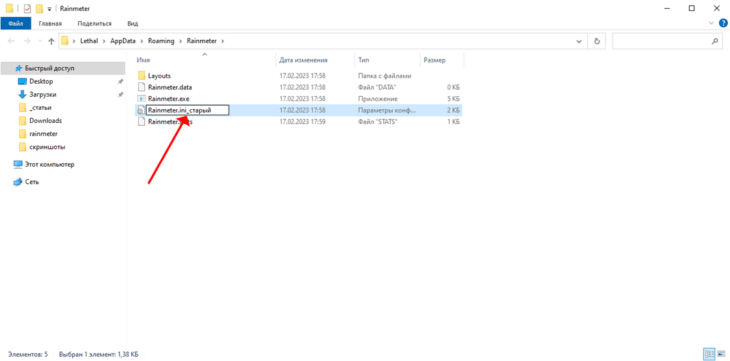
Task: Click the pin icon beside Загрузки
Action: [x=120, y=95]
